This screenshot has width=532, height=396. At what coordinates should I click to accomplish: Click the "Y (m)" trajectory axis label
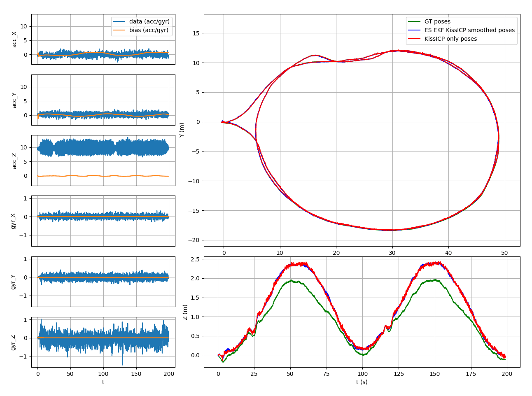click(x=182, y=130)
